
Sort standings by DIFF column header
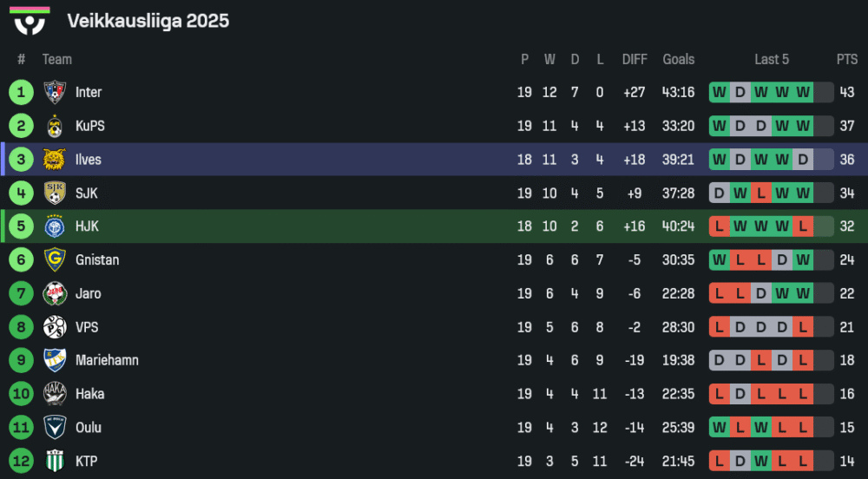(x=635, y=59)
